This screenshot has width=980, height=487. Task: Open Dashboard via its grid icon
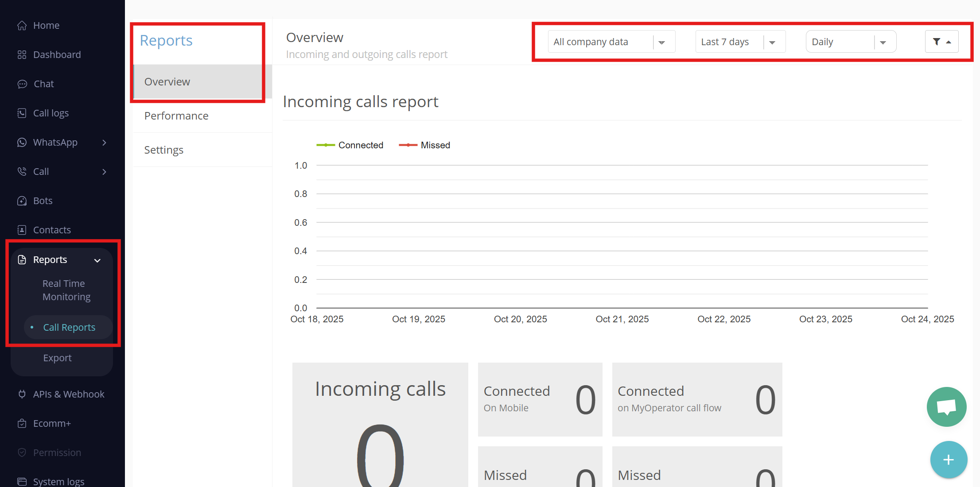[22, 55]
